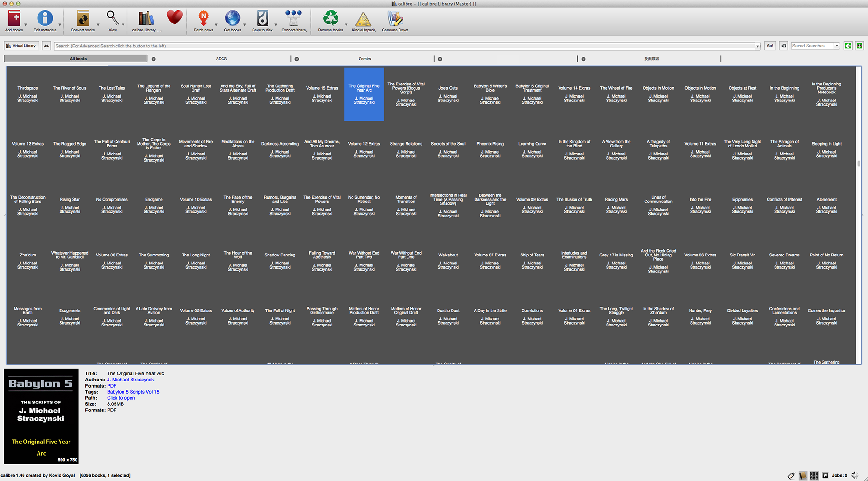The image size is (868, 481).
Task: Open the calibre Library bookshelf icon
Action: coord(146,19)
